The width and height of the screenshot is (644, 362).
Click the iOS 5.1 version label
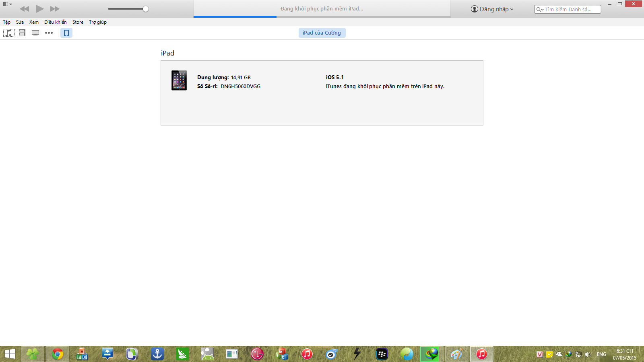[335, 78]
